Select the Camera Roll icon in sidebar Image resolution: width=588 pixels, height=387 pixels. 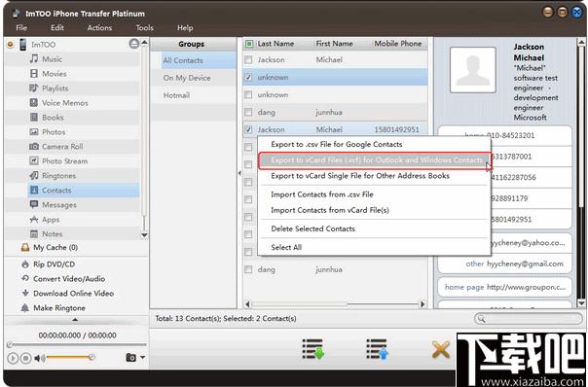pyautogui.click(x=34, y=147)
